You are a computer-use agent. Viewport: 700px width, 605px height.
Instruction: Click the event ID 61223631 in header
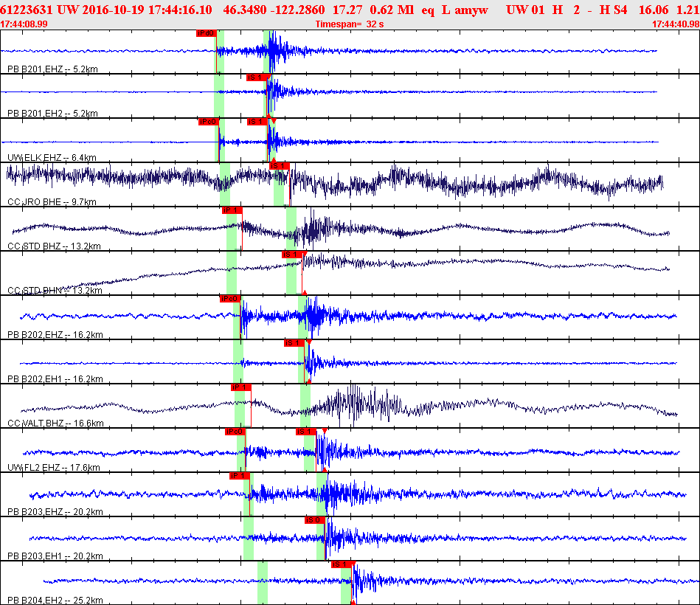click(x=27, y=10)
